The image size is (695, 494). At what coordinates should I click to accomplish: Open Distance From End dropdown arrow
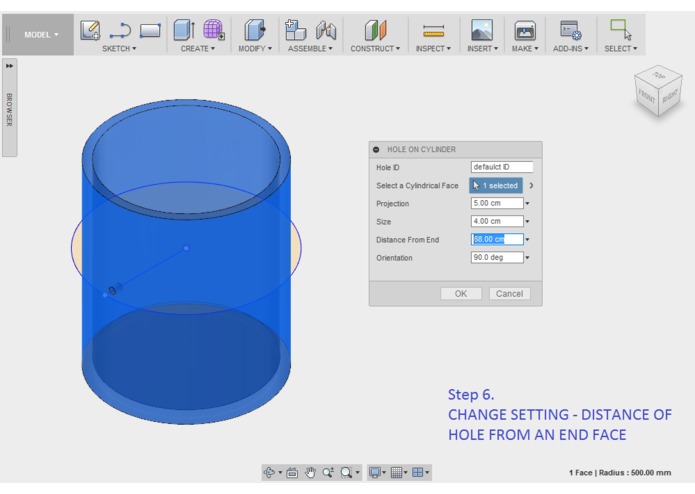[x=527, y=240]
